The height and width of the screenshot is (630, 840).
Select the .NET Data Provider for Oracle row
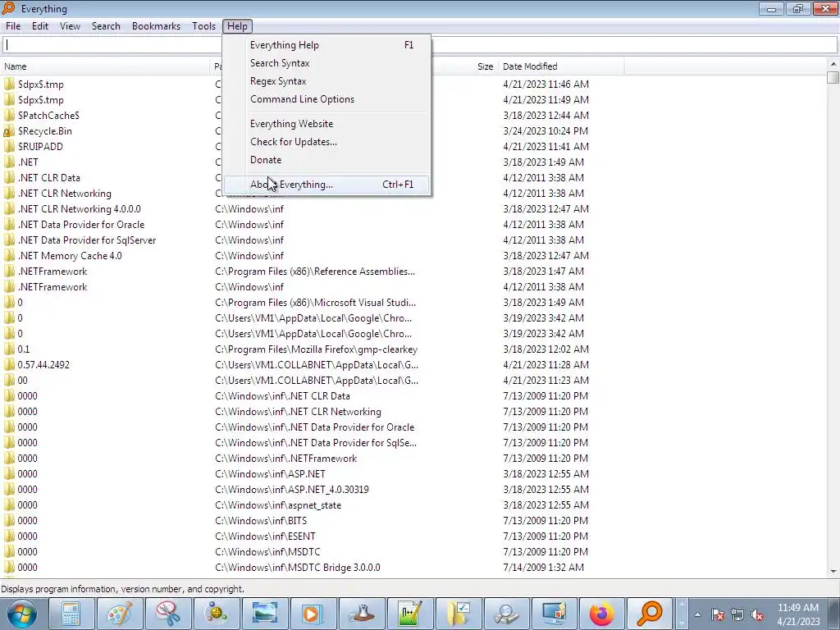(x=81, y=225)
